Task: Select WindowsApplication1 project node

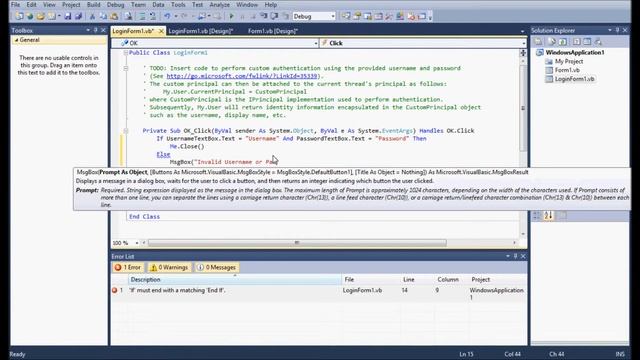Action: (575, 53)
